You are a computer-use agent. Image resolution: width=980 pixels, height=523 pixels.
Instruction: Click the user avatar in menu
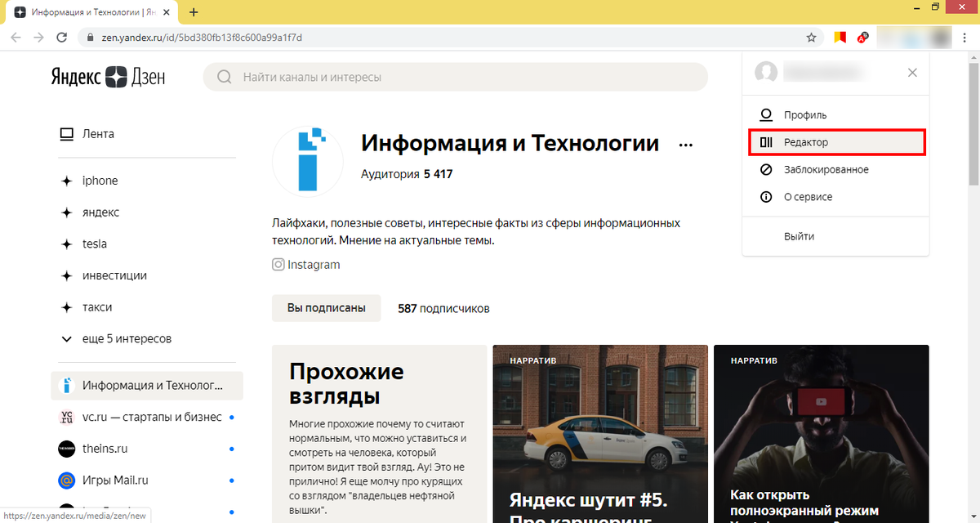[766, 73]
